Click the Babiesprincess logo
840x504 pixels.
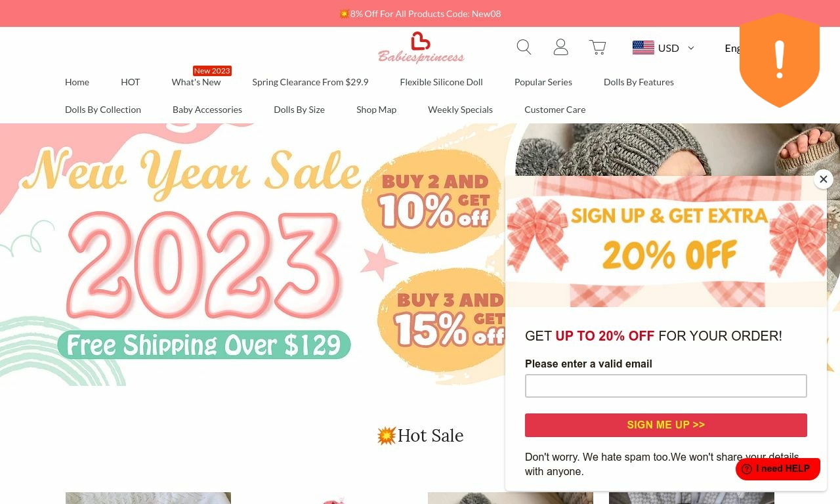coord(421,48)
